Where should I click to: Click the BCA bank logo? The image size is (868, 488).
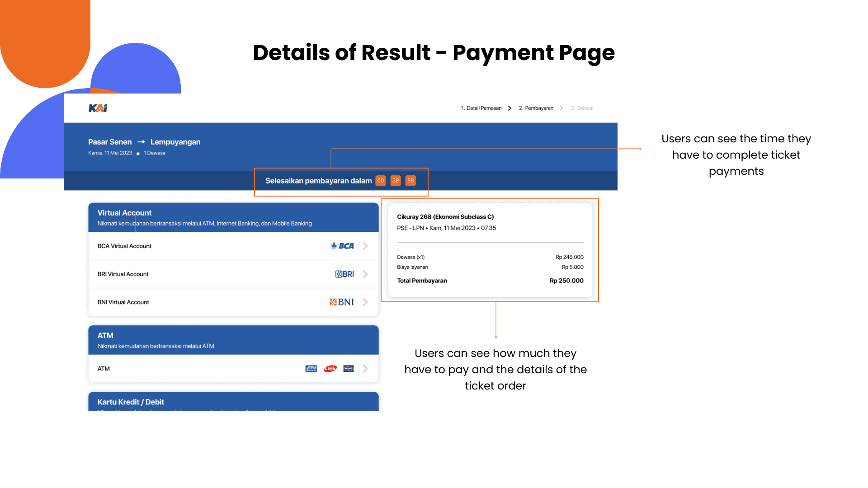[x=342, y=246]
